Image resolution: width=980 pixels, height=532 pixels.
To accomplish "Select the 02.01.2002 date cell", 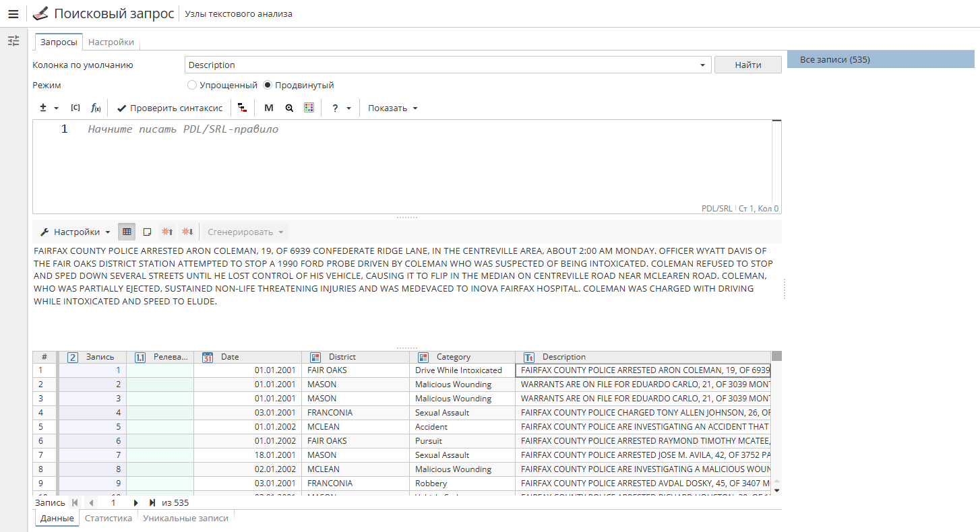I will tap(248, 469).
